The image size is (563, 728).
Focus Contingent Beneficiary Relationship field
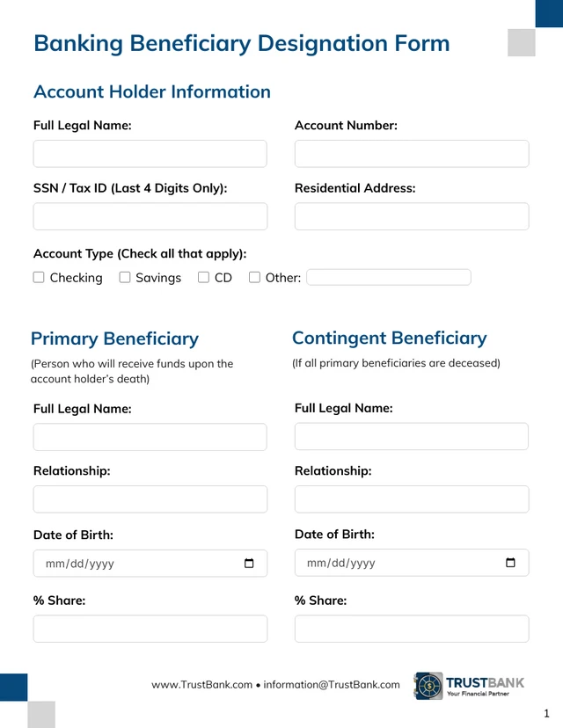click(412, 499)
